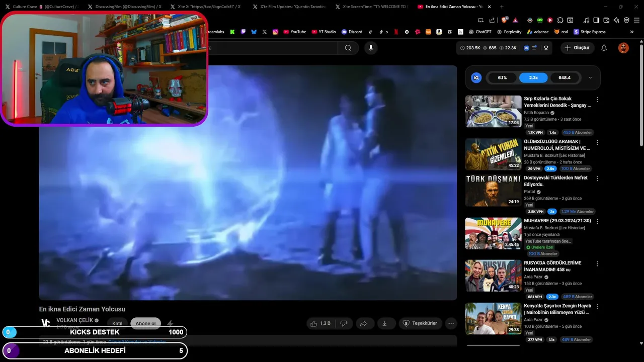
Task: Click the vidIQ logo in stats panel
Action: [x=476, y=78]
